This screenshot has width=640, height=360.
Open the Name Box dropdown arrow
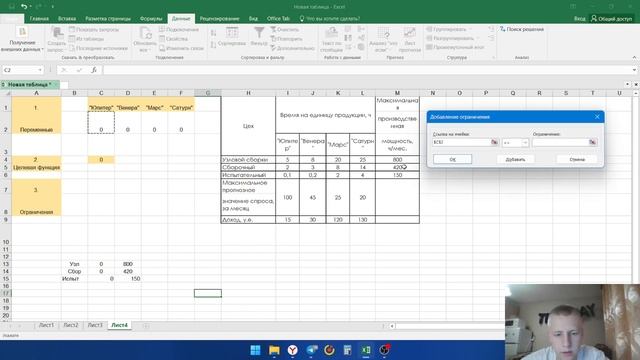40,70
